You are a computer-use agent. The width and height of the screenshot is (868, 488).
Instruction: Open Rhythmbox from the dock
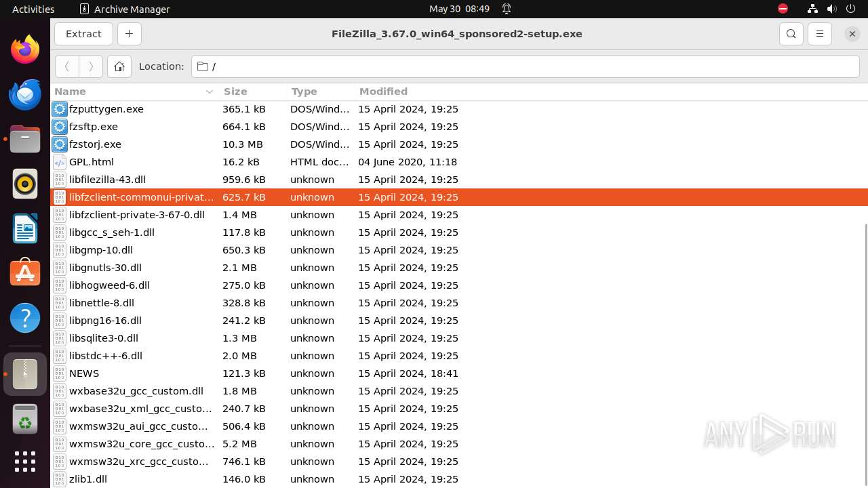(x=25, y=184)
